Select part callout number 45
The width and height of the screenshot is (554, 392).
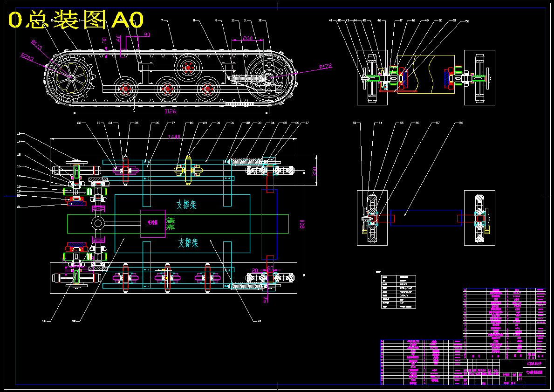click(x=364, y=21)
